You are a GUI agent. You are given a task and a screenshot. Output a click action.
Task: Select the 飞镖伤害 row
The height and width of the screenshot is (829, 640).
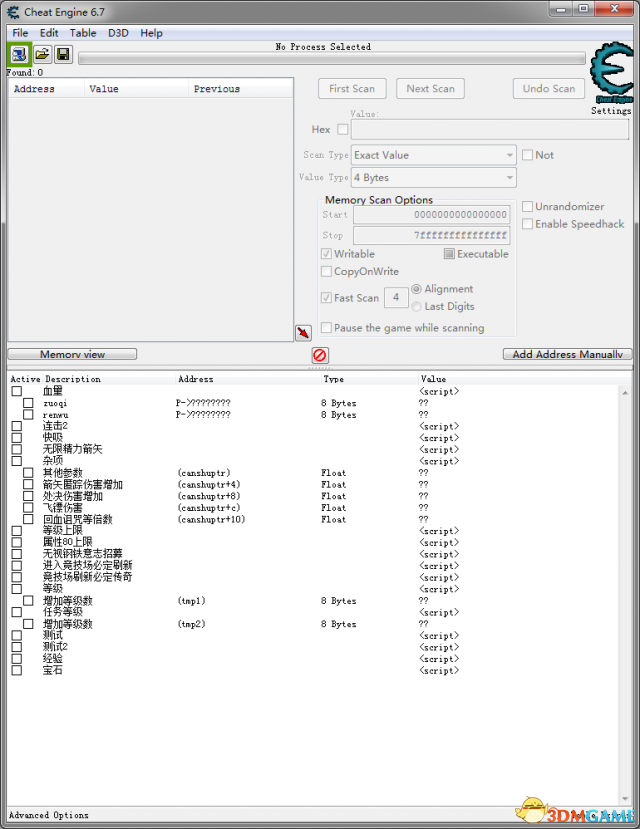tap(314, 508)
